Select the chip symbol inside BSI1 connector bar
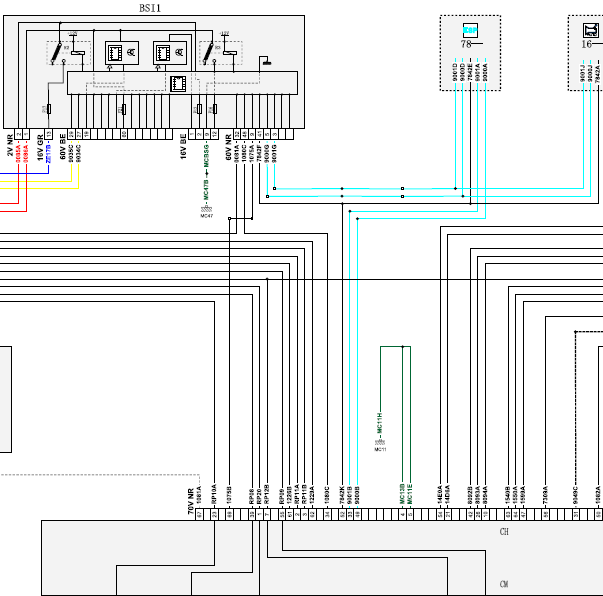 pos(178,83)
